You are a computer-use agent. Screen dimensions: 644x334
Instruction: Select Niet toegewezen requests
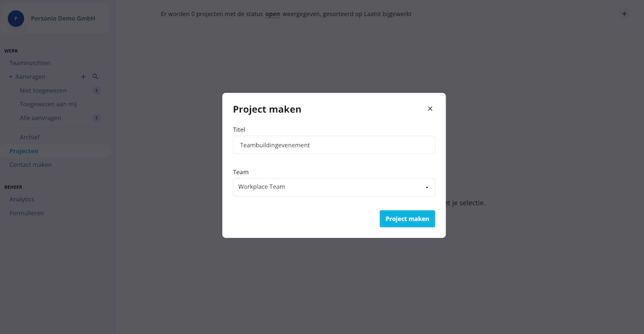pyautogui.click(x=43, y=90)
